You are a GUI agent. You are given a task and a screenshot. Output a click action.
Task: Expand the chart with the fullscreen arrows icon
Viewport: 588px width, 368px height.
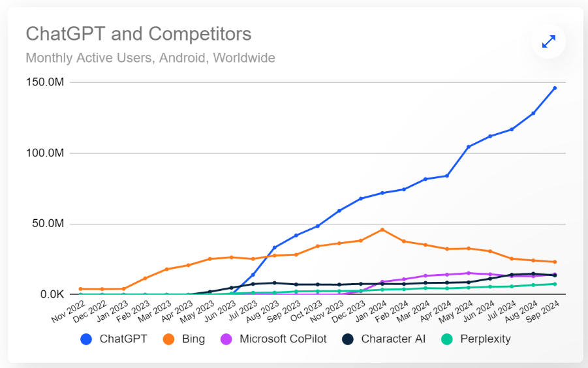pos(549,42)
